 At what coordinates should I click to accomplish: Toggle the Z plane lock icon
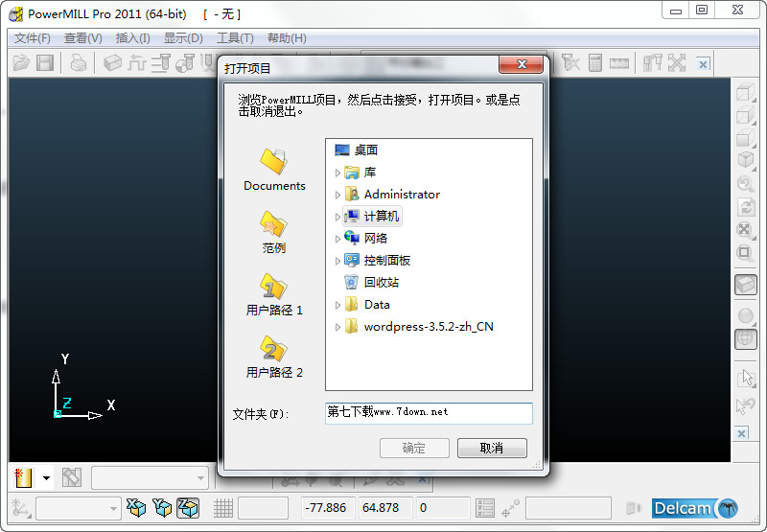click(188, 508)
